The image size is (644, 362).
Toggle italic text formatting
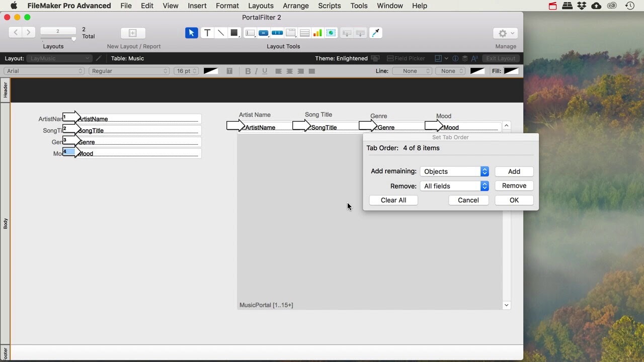point(256,71)
